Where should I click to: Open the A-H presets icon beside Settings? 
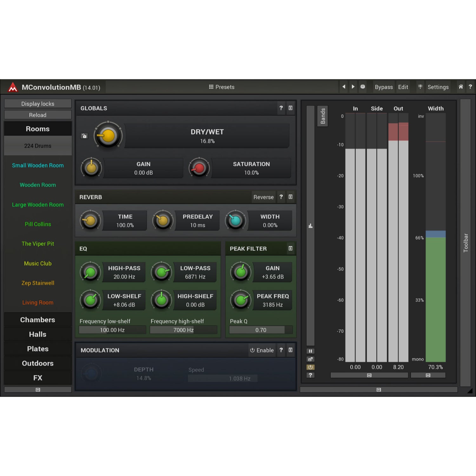pos(420,87)
